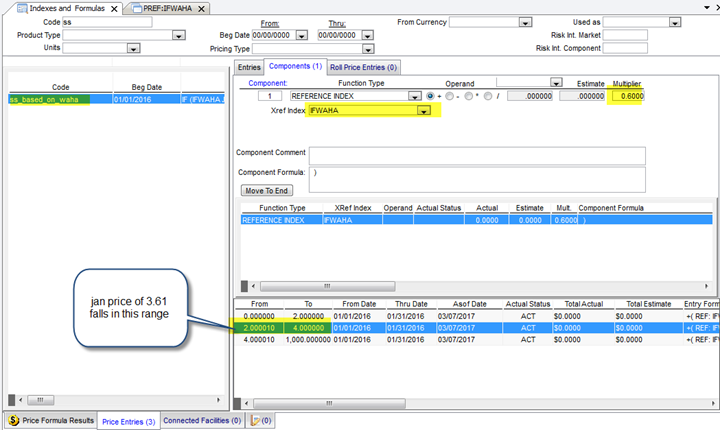Screen dimensions: 720x430
Task: Select the minus operand radio button
Action: [x=451, y=96]
